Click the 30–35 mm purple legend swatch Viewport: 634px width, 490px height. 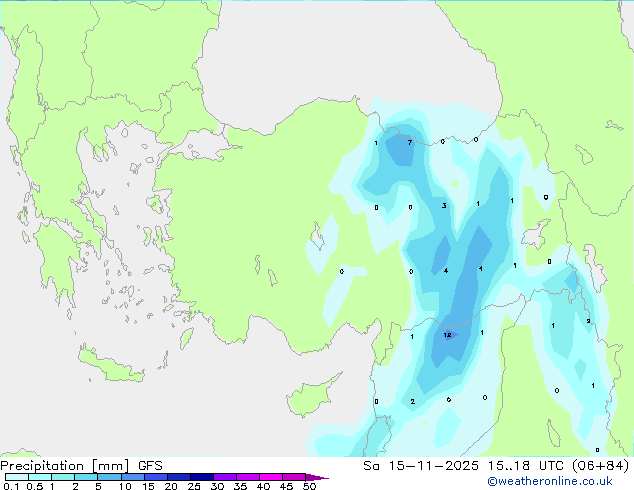[225, 477]
